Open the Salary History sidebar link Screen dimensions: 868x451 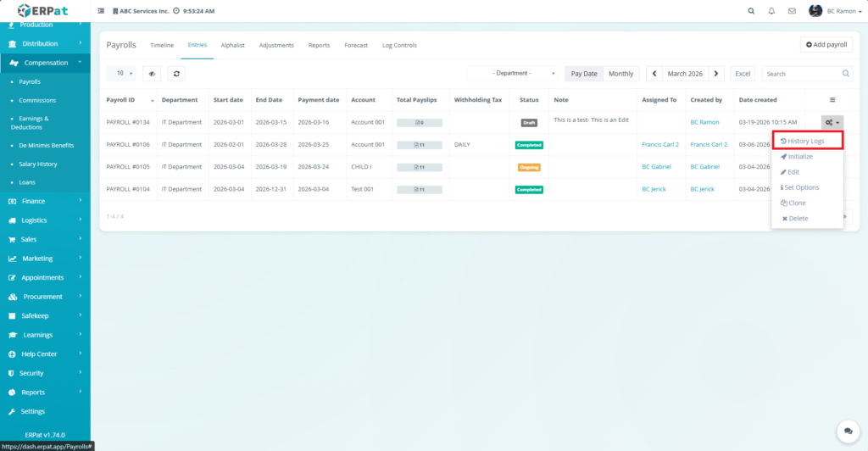point(38,164)
